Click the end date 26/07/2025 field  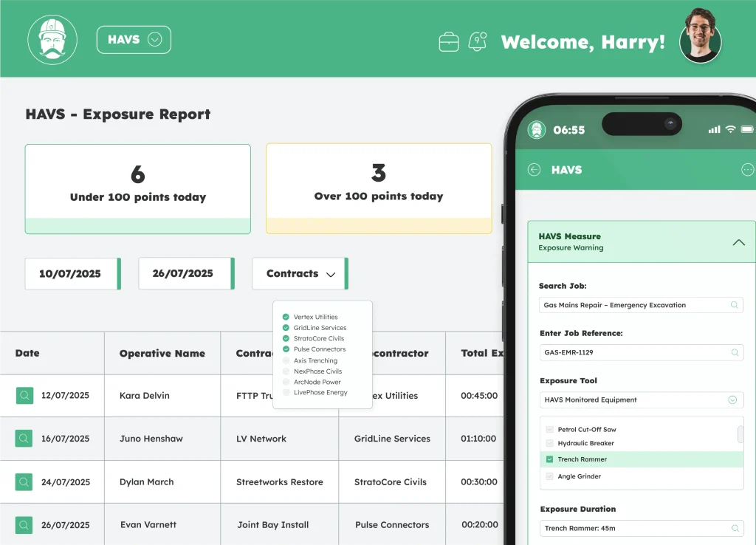[x=187, y=273]
